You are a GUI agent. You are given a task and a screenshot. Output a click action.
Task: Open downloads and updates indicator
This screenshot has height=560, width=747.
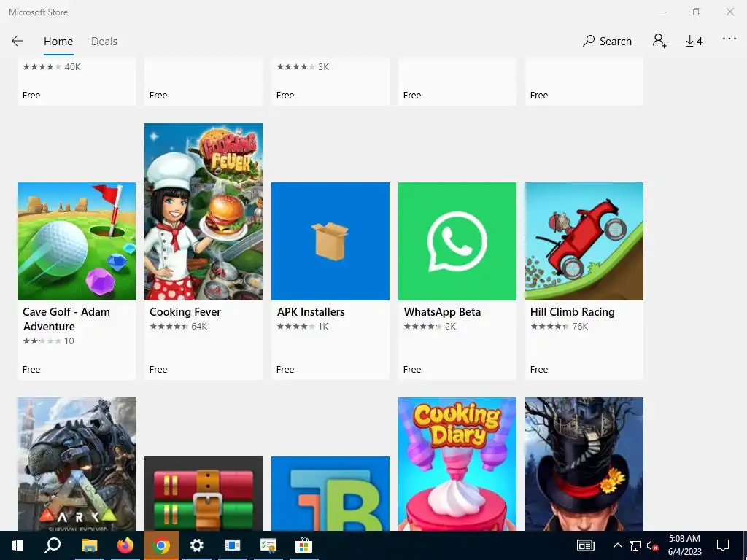pyautogui.click(x=694, y=42)
